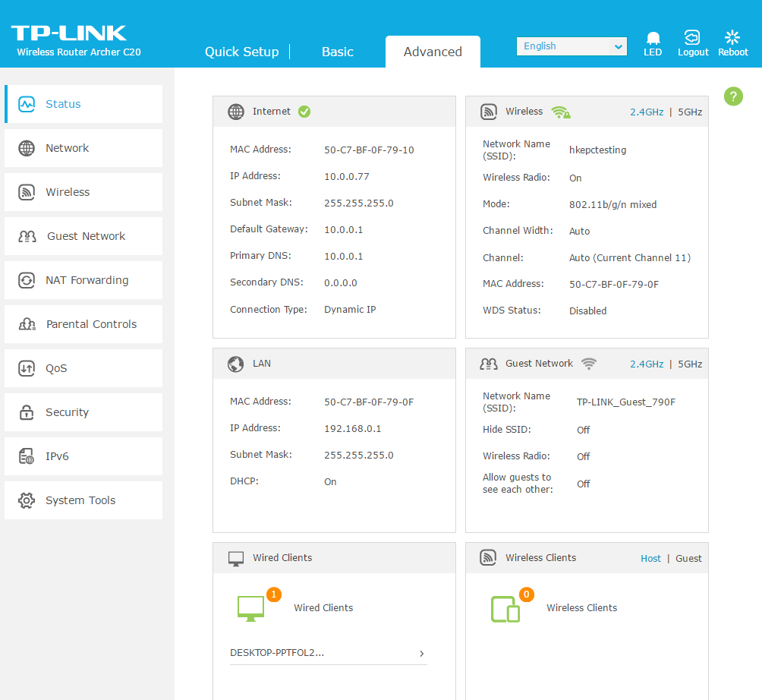Open Parental Controls in the sidebar
This screenshot has height=700, width=762.
coord(83,324)
